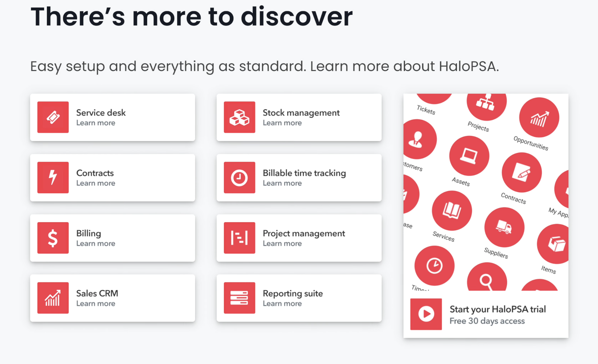Click Learn more under Stock management
The image size is (598, 364).
pyautogui.click(x=282, y=123)
